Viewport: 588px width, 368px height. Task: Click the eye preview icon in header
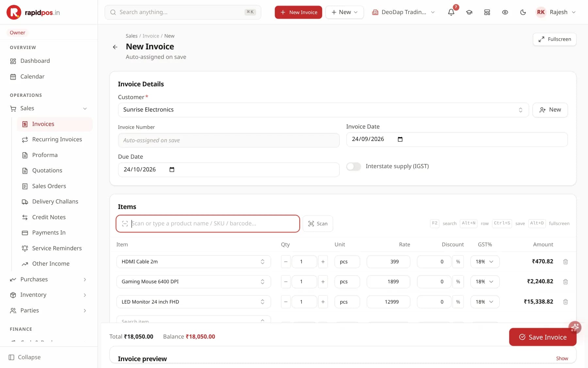tap(505, 12)
